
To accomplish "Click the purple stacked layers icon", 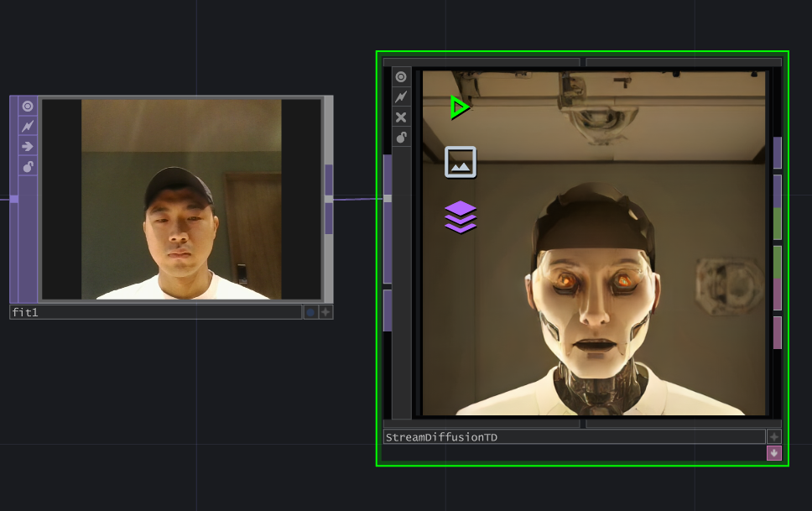I will (x=461, y=217).
